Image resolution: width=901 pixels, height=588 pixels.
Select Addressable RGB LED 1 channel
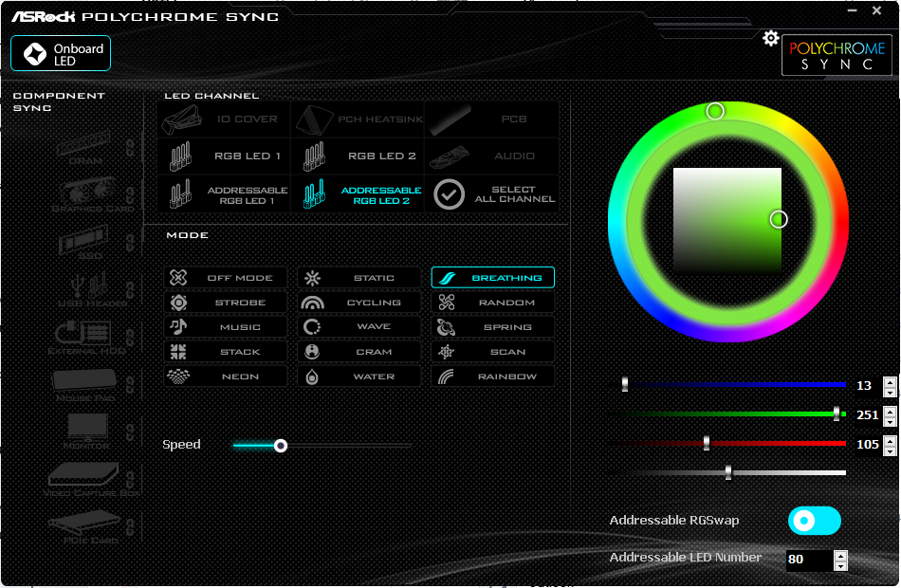coord(224,194)
